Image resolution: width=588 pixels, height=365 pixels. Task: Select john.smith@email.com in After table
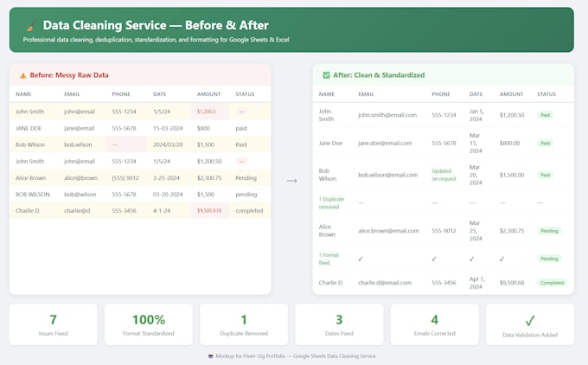coord(387,115)
